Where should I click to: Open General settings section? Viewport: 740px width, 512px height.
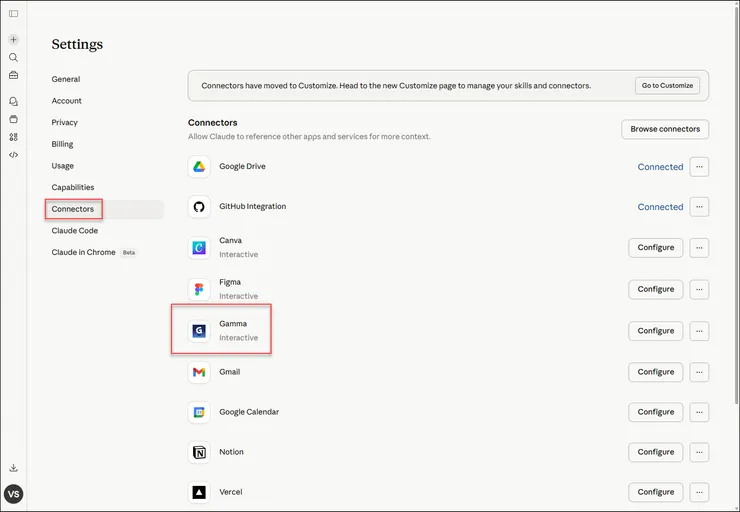pos(66,79)
